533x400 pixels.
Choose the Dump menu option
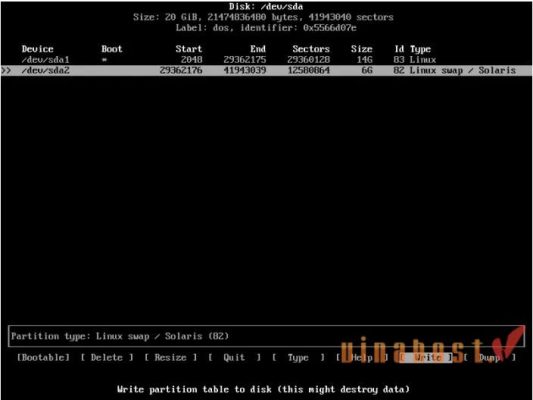[x=489, y=358]
